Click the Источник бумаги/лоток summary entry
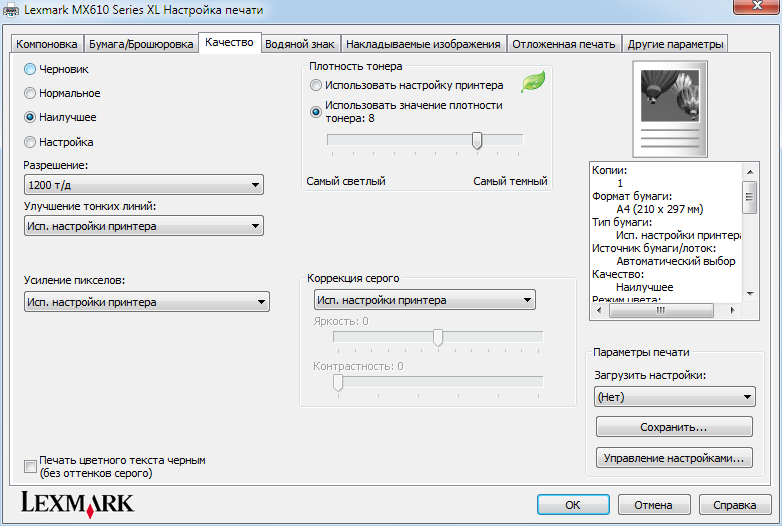 coord(654,248)
